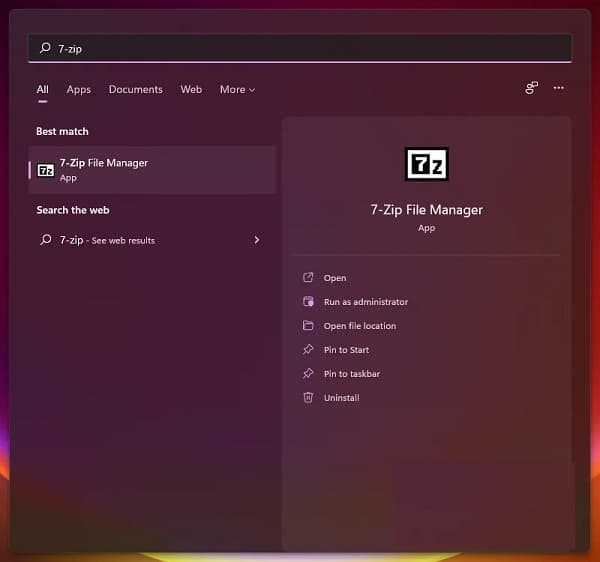Viewport: 600px width, 562px height.
Task: Choose Pin to taskbar
Action: pos(352,374)
